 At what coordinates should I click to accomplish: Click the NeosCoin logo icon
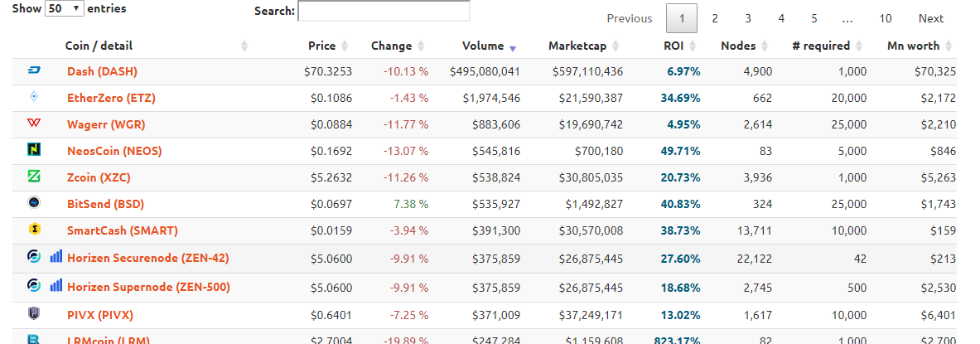click(x=34, y=149)
